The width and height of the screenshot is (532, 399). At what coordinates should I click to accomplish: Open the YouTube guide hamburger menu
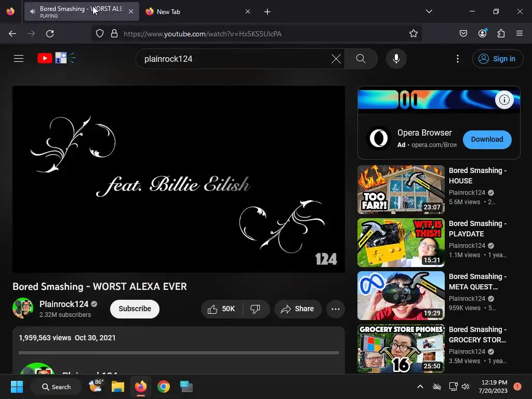point(19,59)
